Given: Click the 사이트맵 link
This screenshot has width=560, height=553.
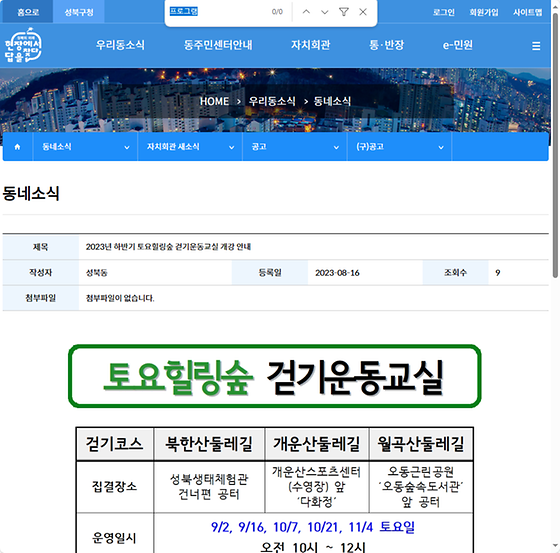Looking at the screenshot, I should 528,13.
